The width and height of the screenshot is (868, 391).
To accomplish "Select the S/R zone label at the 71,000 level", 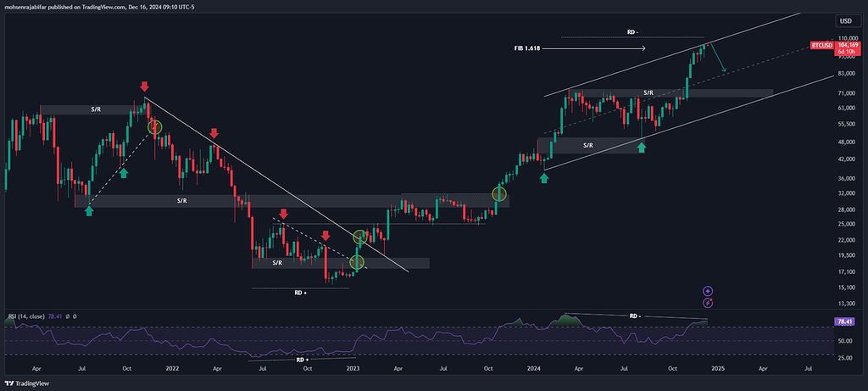I will point(648,92).
